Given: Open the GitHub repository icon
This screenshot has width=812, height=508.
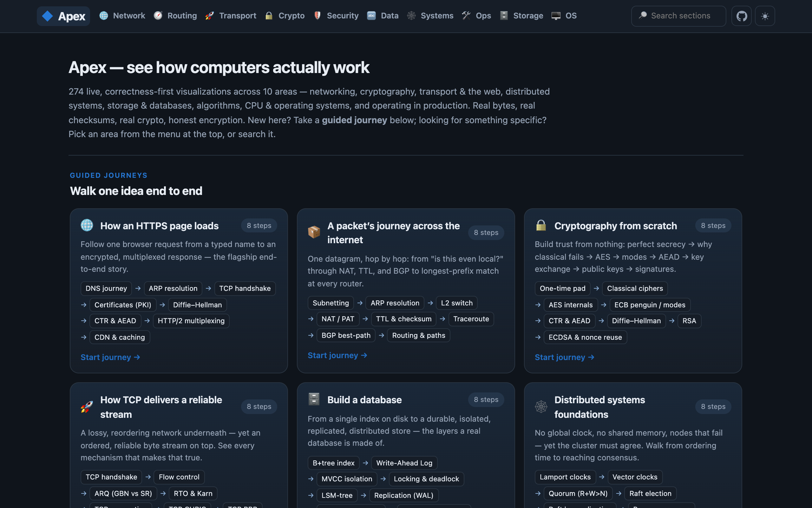Looking at the screenshot, I should [742, 16].
